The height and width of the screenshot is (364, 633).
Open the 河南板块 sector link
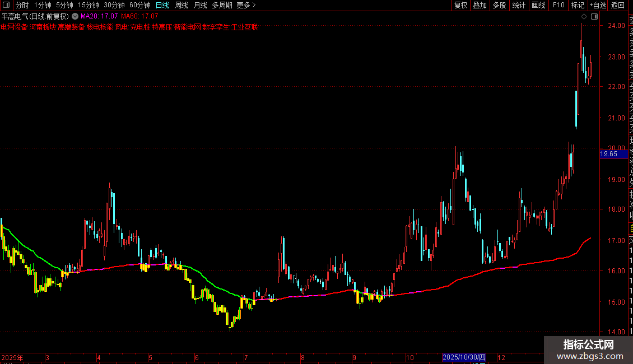pyautogui.click(x=43, y=27)
